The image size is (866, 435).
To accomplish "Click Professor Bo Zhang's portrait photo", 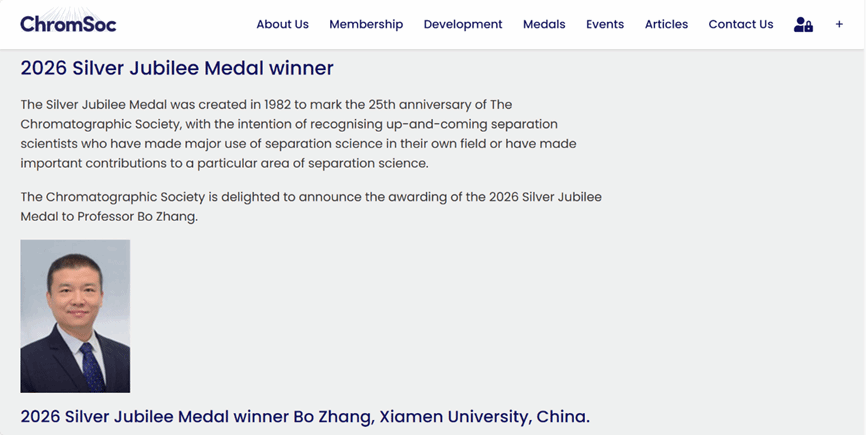I will click(75, 316).
